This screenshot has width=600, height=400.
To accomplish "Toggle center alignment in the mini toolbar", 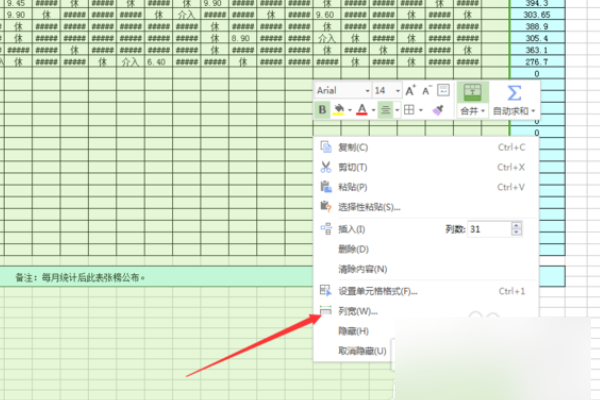I will [386, 110].
